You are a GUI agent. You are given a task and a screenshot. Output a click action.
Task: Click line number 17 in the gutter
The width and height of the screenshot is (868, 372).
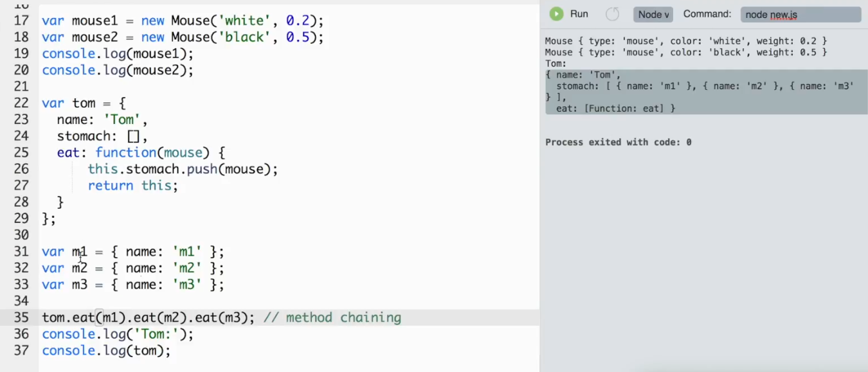[x=21, y=21]
